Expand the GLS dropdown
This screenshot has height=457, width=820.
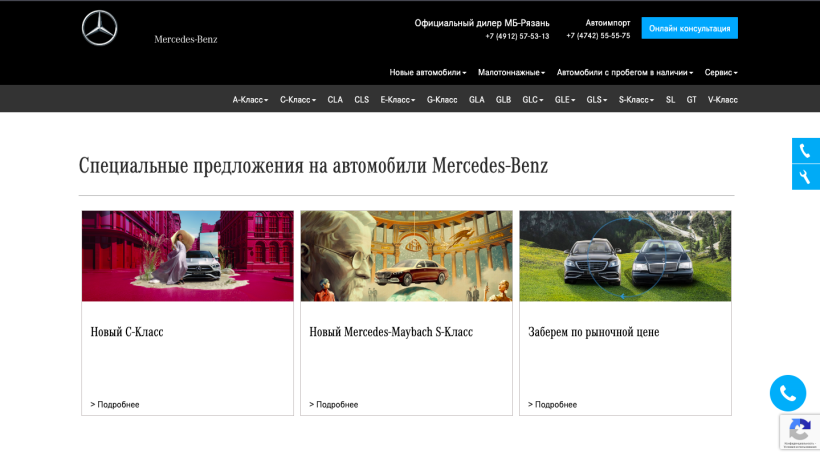[596, 99]
